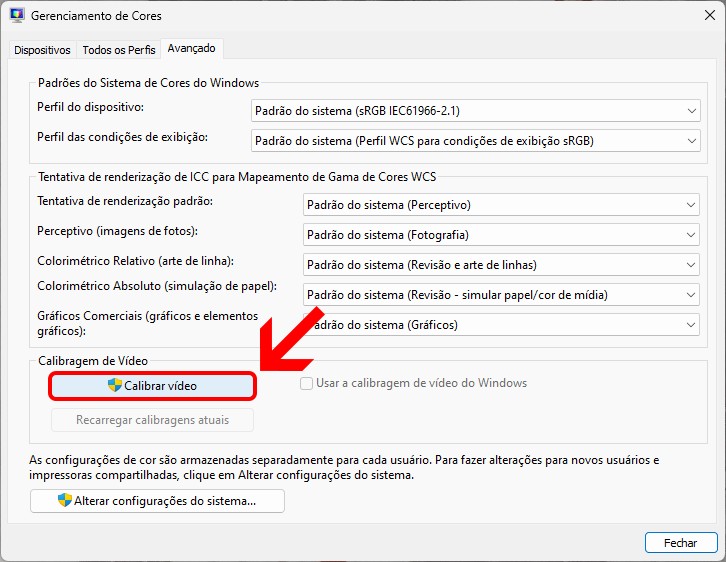Click the 'Calibragem de Vídeo' group heading
726x562 pixels.
tap(93, 361)
